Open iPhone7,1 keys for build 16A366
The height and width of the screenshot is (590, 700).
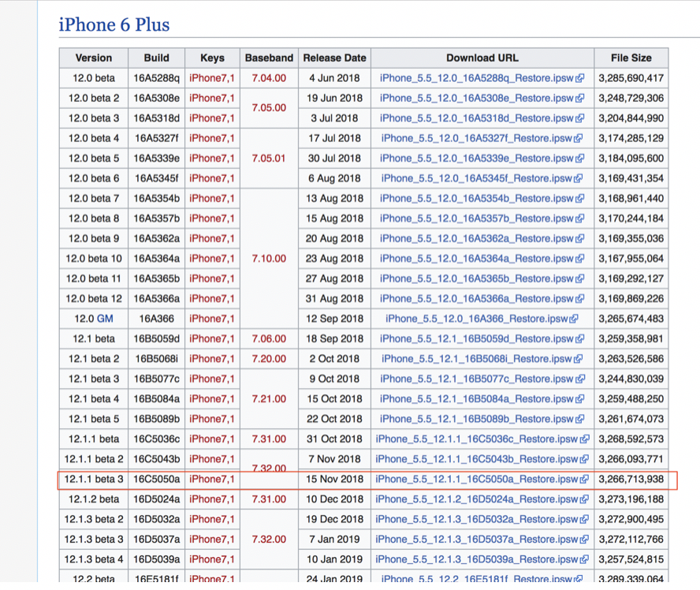click(211, 319)
